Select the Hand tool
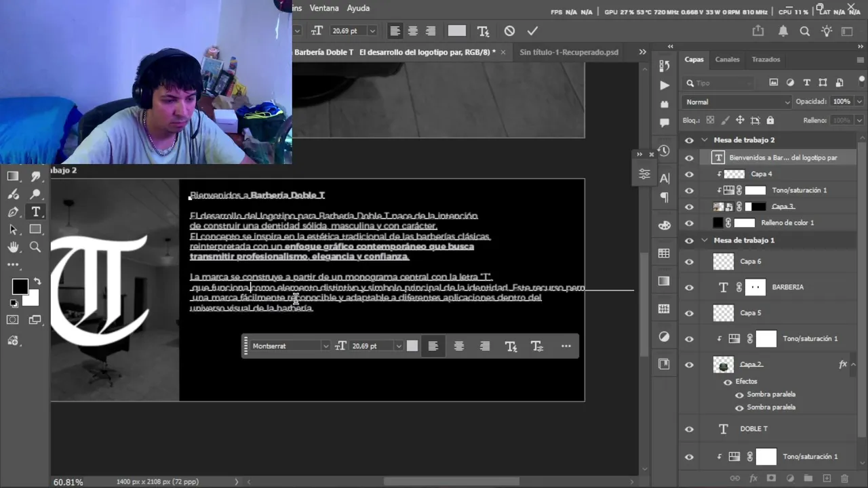Viewport: 868px width, 488px height. tap(13, 247)
